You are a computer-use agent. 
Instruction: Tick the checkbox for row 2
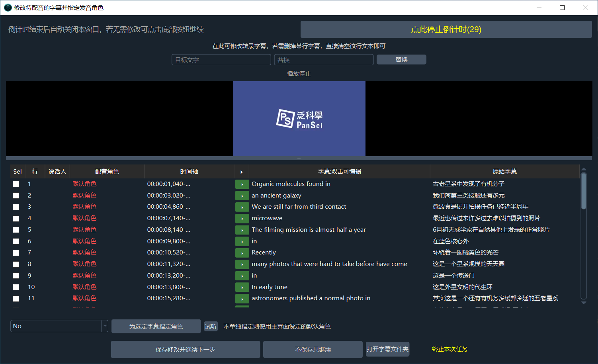coord(16,196)
